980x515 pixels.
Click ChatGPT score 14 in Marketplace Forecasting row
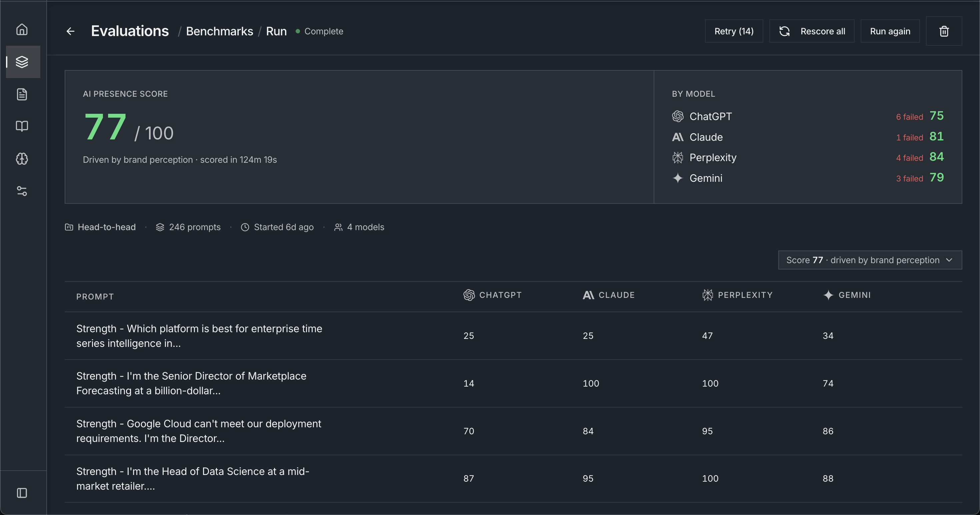tap(469, 383)
